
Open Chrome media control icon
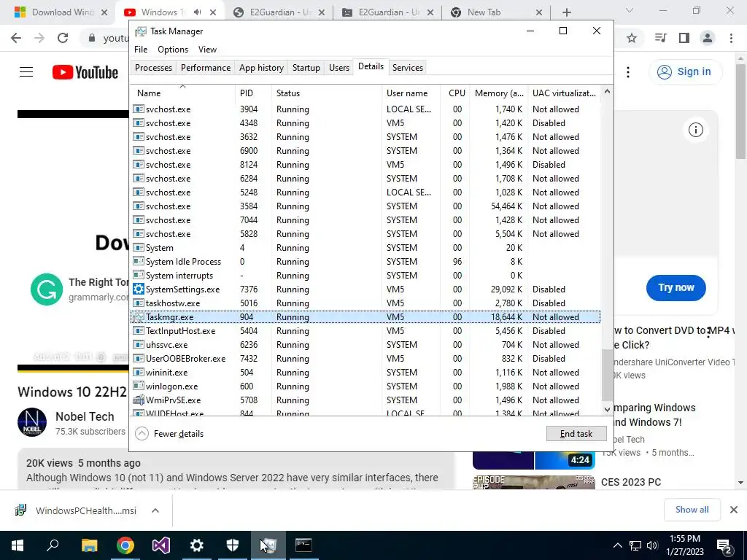(x=660, y=38)
